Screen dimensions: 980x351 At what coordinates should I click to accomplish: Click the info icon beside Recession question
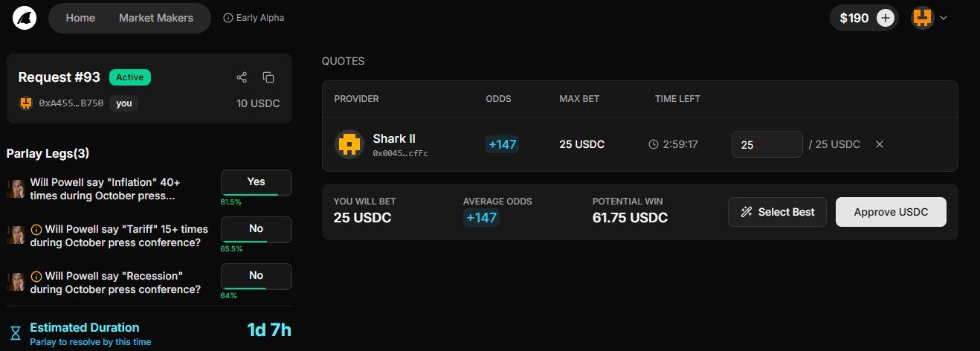coord(36,276)
